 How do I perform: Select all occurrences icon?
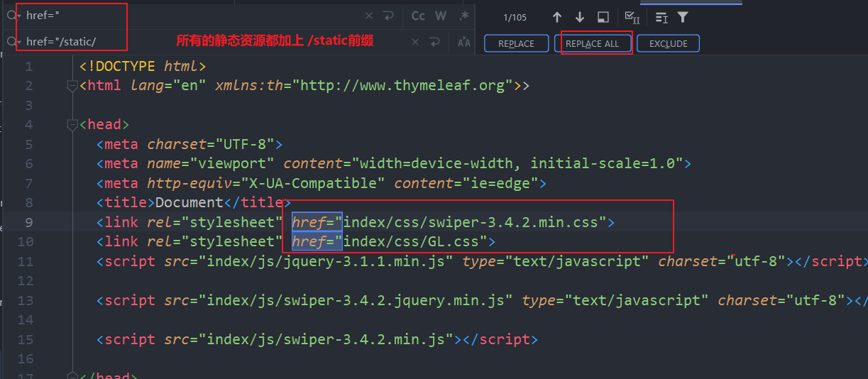632,17
